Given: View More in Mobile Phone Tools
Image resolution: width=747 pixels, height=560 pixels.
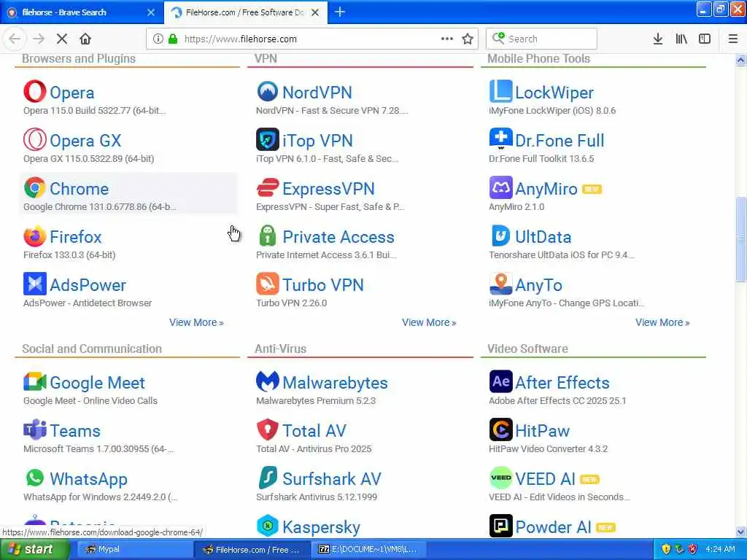Looking at the screenshot, I should coord(662,322).
